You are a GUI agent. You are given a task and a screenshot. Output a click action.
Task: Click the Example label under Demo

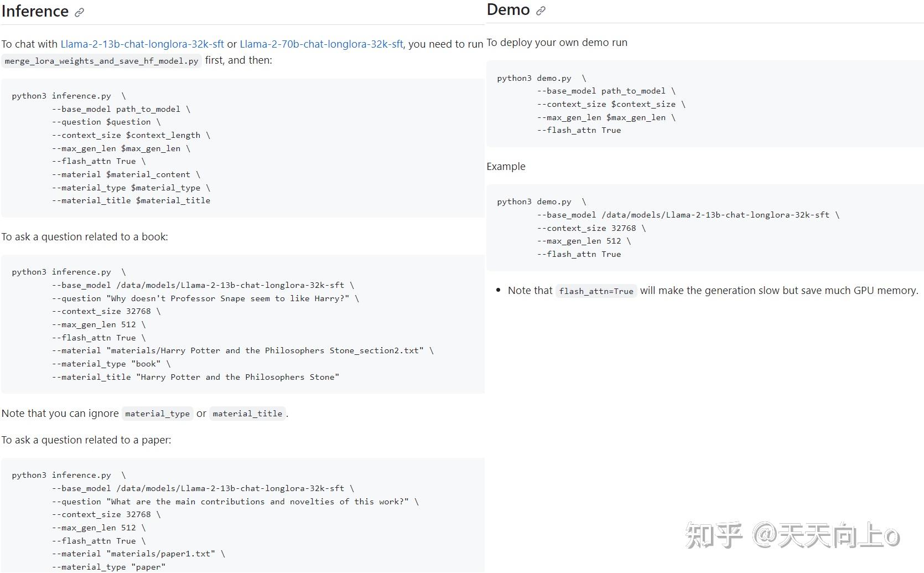506,167
